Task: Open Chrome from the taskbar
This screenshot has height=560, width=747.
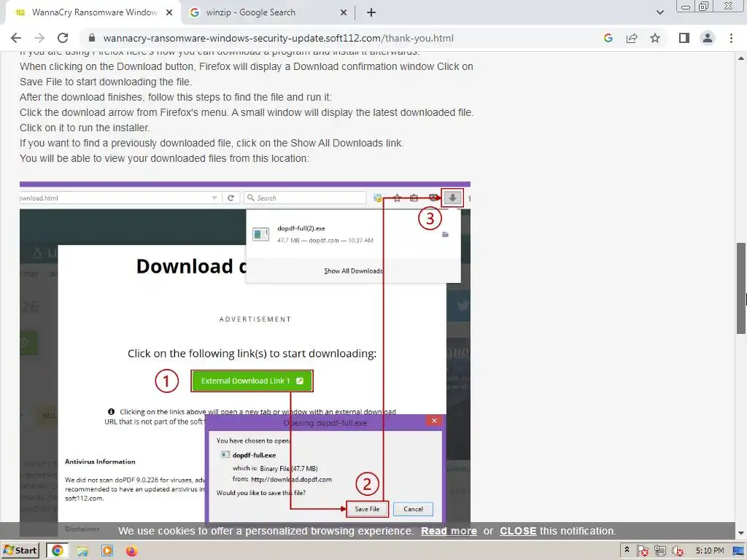Action: click(58, 551)
